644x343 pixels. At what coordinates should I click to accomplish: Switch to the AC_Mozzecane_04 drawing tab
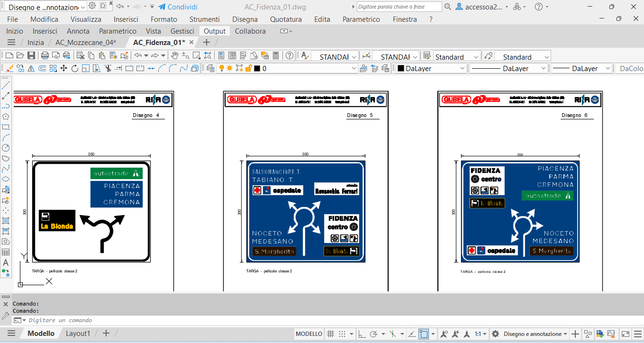coord(85,42)
